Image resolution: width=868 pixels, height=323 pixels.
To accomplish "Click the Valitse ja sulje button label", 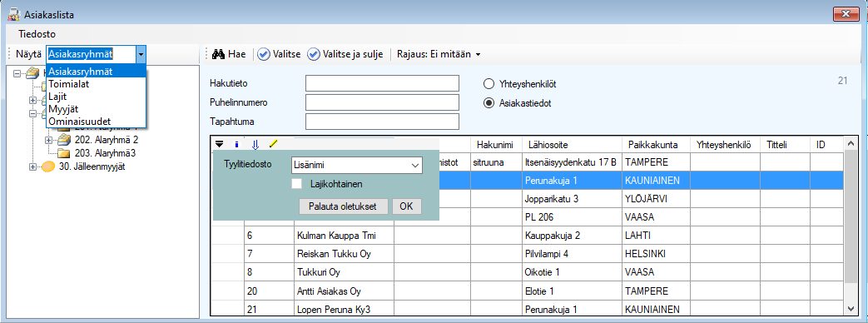I will click(x=353, y=54).
